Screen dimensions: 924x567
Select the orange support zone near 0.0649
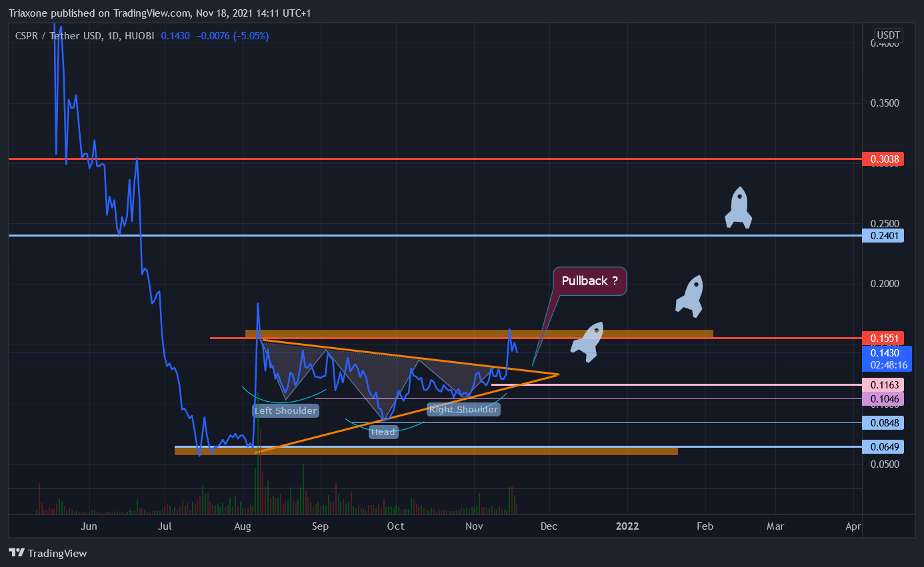click(426, 451)
